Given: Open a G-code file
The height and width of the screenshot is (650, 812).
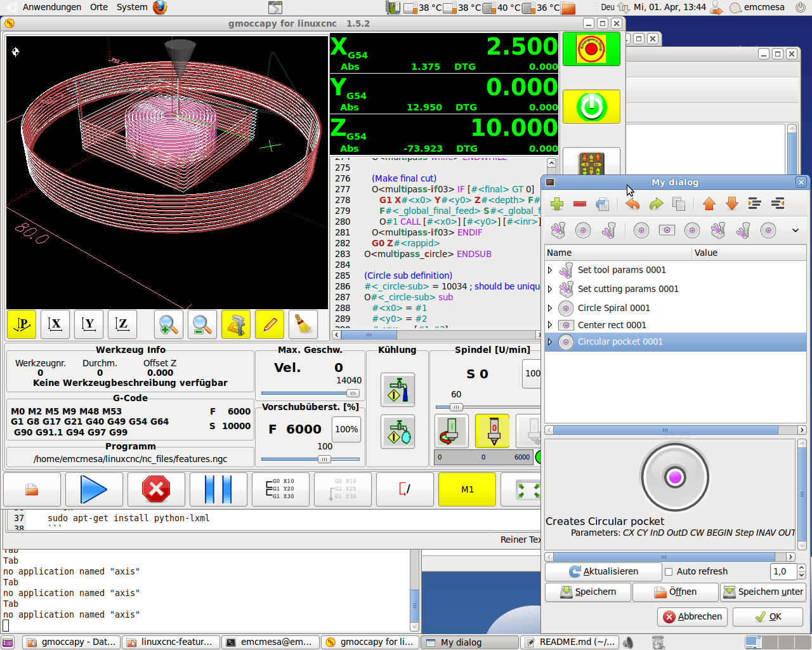Looking at the screenshot, I should point(32,489).
